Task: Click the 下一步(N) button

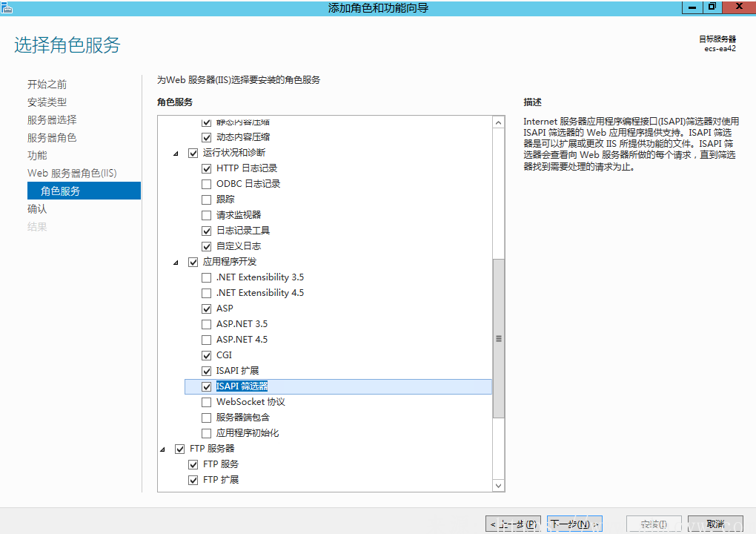Action: pyautogui.click(x=574, y=524)
